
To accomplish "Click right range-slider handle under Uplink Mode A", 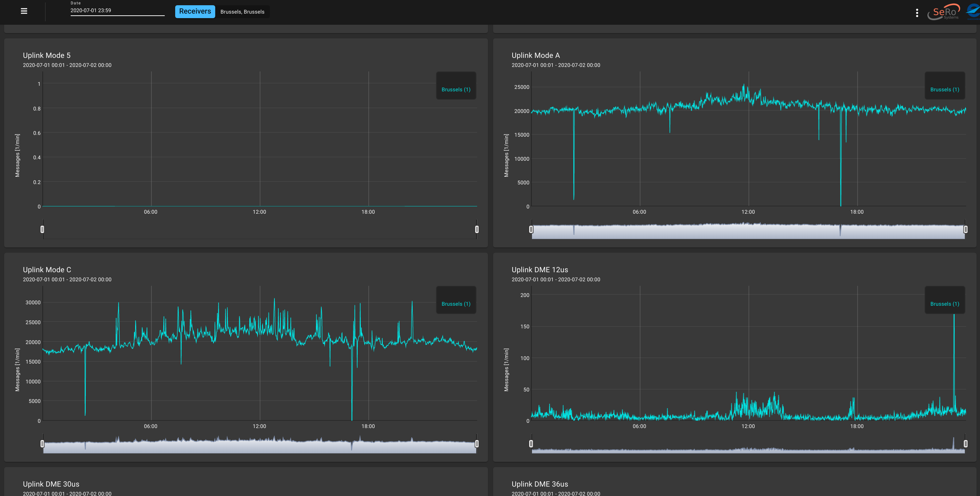I will click(x=965, y=230).
